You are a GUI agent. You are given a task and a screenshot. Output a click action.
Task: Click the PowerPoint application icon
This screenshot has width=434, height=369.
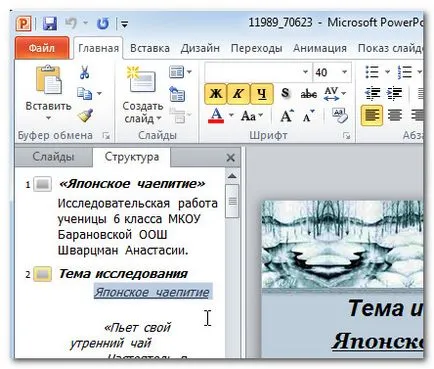click(x=24, y=24)
